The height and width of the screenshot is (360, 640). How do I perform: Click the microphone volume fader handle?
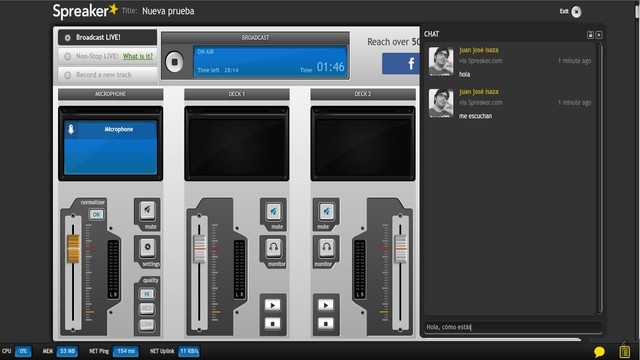(73, 249)
